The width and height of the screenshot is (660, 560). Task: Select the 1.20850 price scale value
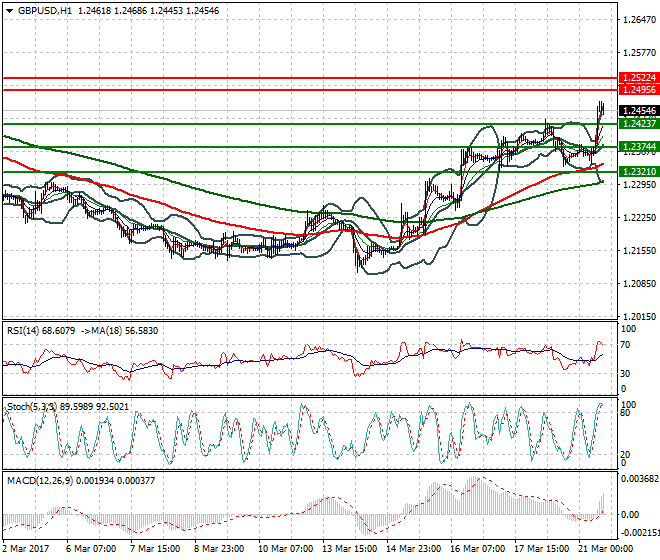(639, 283)
